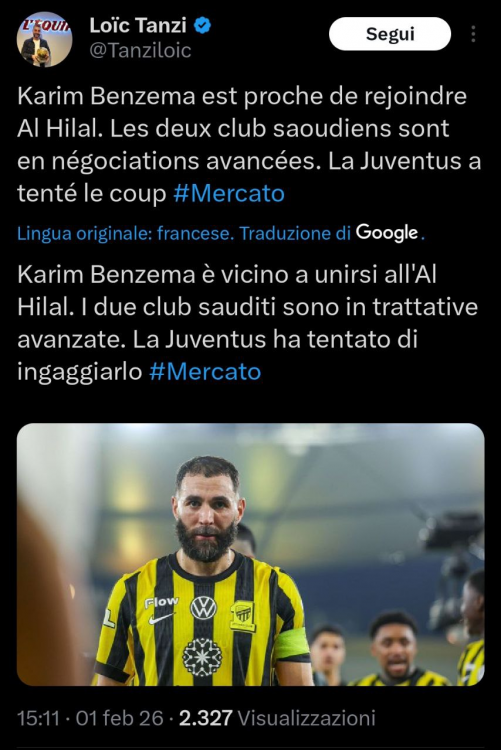The width and height of the screenshot is (501, 750).
Task: Click the club crest on the striped jersey
Action: point(243,616)
